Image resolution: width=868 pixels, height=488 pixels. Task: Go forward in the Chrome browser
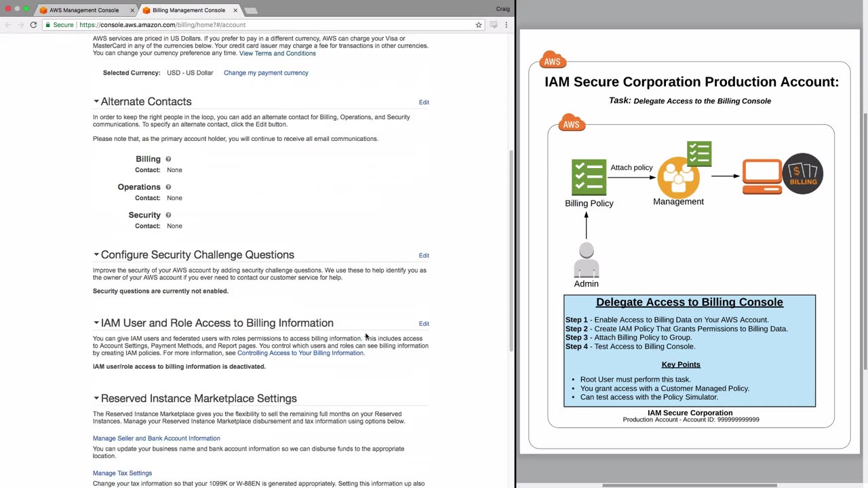20,24
